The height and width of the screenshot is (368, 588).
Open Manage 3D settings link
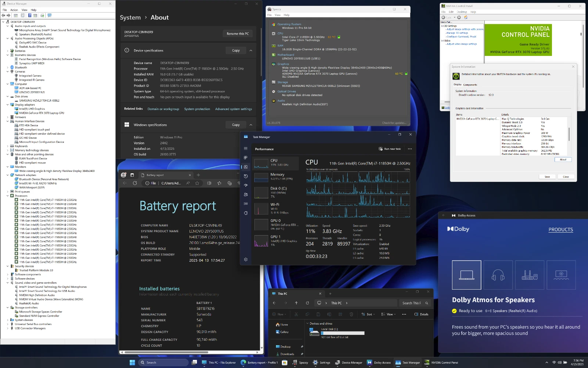pos(458,33)
